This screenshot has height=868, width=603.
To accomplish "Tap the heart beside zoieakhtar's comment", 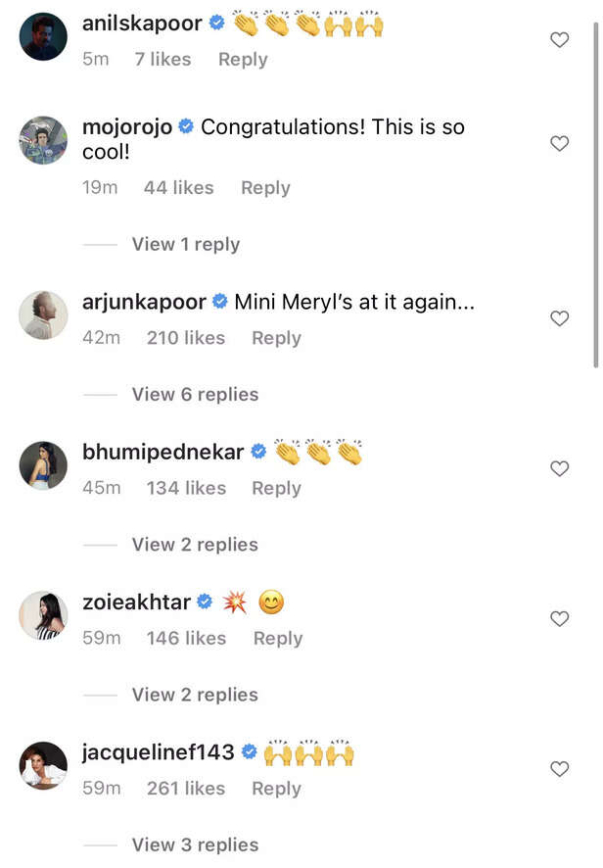I will tap(559, 619).
